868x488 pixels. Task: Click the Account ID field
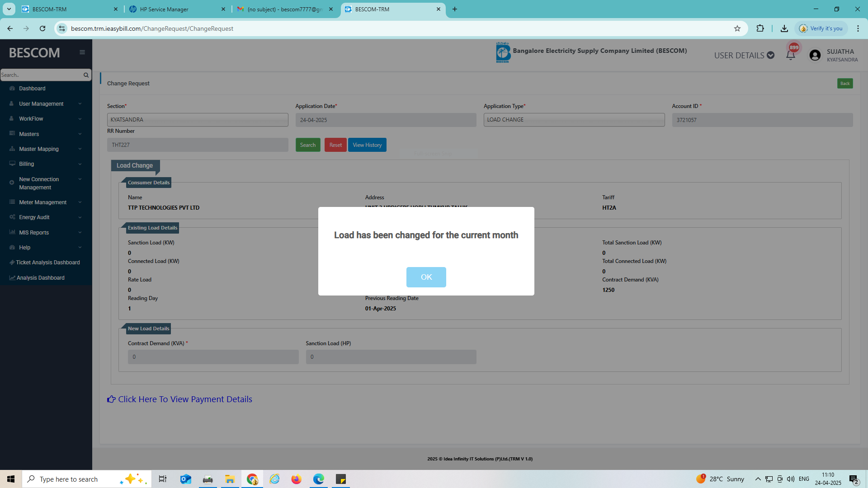[762, 120]
